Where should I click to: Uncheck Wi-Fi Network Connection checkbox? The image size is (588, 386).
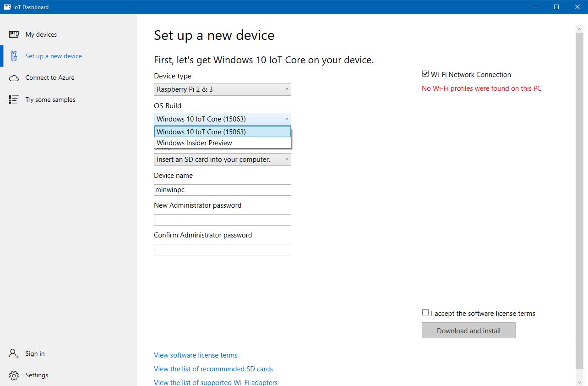coord(425,74)
